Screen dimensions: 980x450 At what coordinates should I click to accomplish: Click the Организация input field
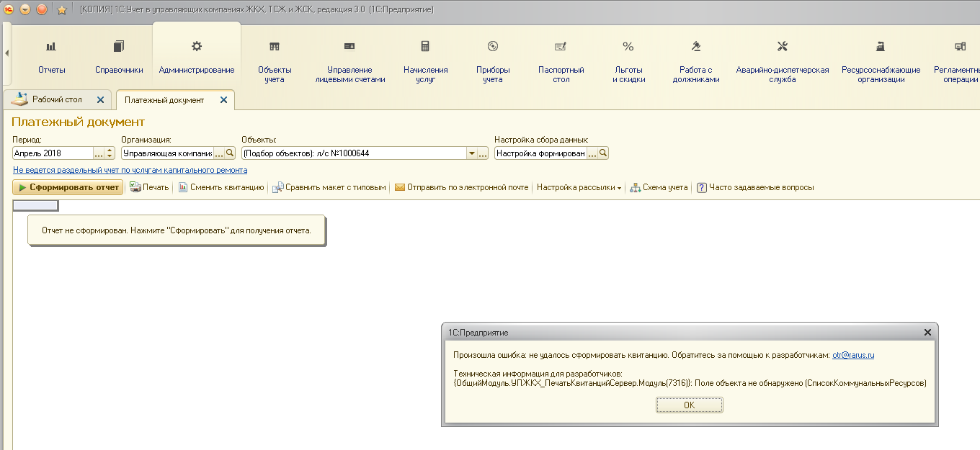coord(167,153)
